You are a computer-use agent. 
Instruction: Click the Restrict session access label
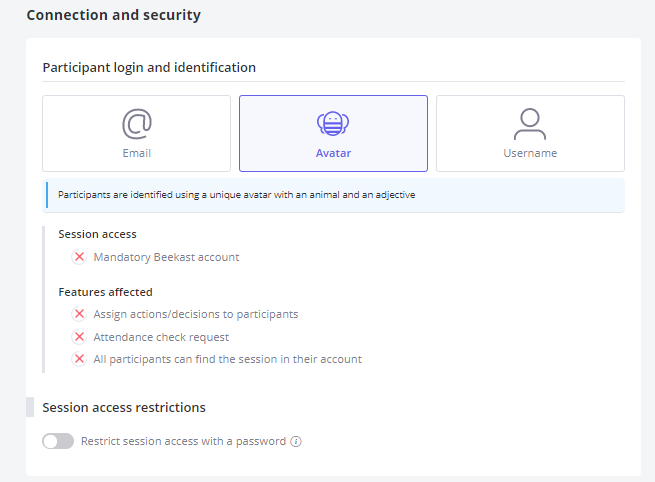[x=183, y=441]
